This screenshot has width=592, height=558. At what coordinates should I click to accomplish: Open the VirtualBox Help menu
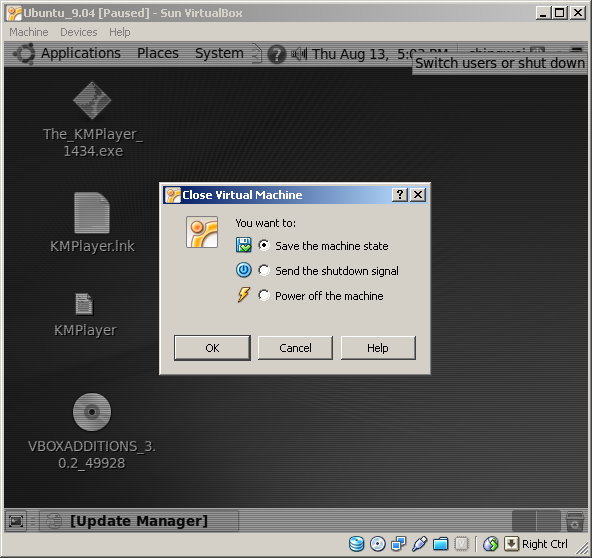point(120,32)
